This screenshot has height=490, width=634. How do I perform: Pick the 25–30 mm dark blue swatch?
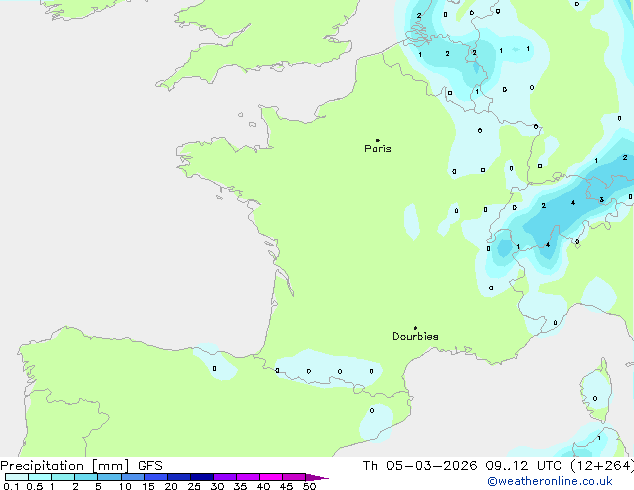coord(202,477)
